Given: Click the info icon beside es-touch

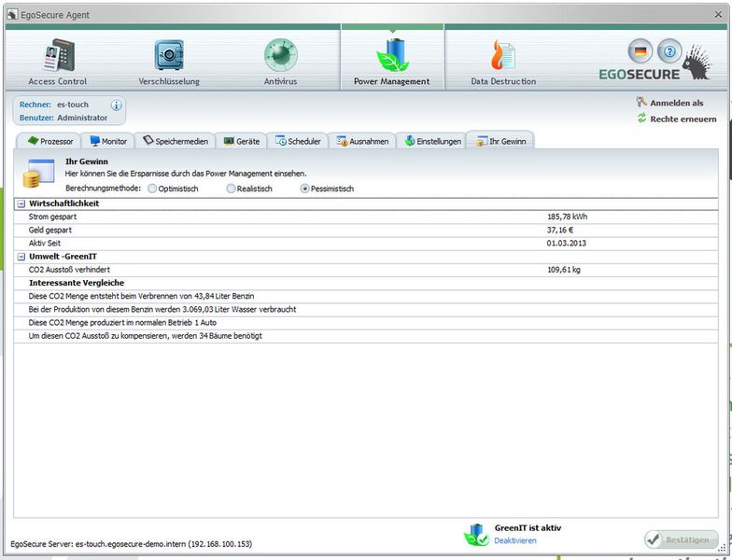Looking at the screenshot, I should click(116, 105).
